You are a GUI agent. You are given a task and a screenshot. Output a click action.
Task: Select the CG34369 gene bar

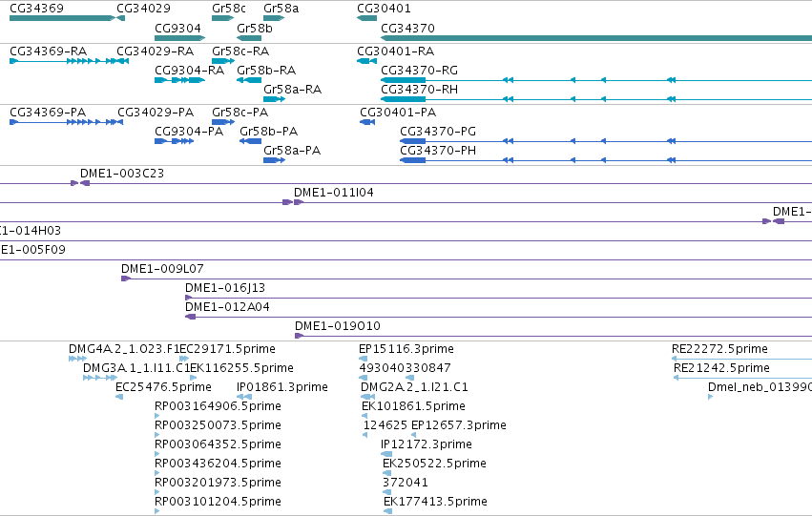coord(62,18)
